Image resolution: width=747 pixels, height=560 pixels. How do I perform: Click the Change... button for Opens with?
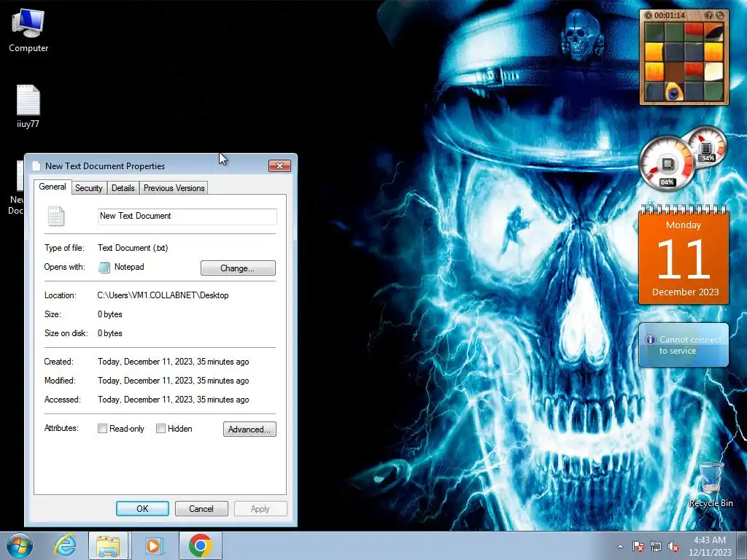pyautogui.click(x=238, y=268)
